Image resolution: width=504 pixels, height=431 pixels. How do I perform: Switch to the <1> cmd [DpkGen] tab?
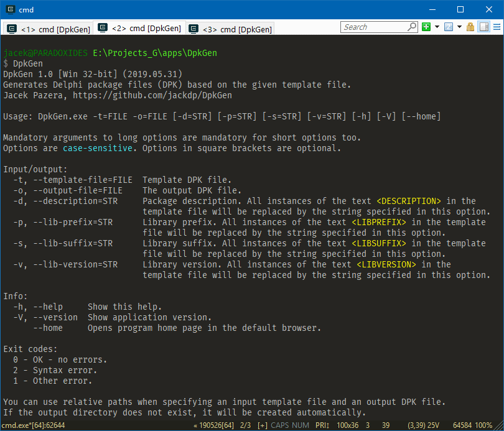[48, 29]
